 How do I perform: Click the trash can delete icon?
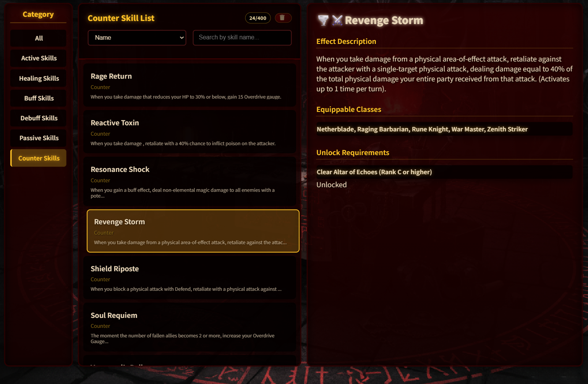(283, 18)
